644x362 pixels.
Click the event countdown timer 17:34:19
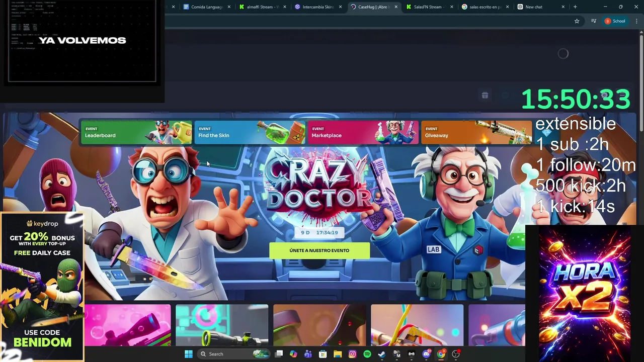pos(319,233)
